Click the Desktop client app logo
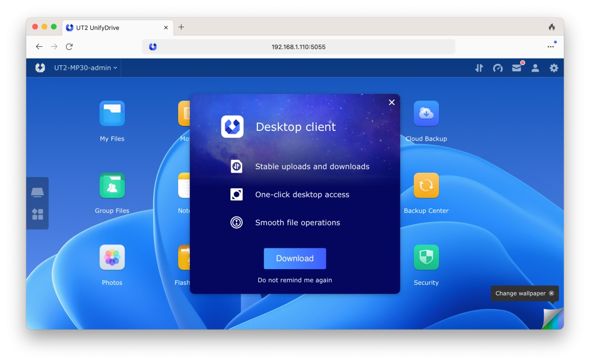 pos(232,127)
